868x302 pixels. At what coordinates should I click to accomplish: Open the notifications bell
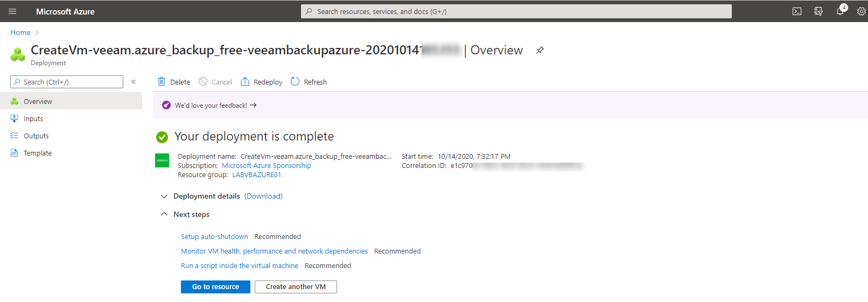coord(840,11)
